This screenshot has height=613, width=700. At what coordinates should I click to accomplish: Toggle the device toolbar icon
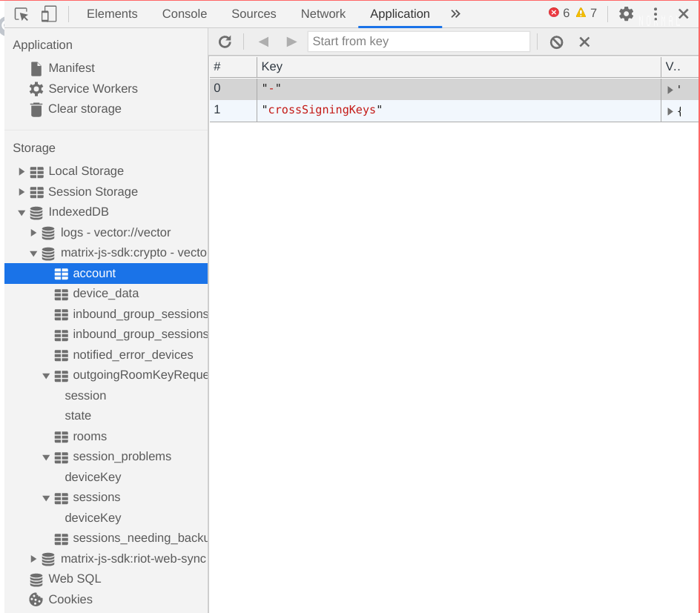49,14
